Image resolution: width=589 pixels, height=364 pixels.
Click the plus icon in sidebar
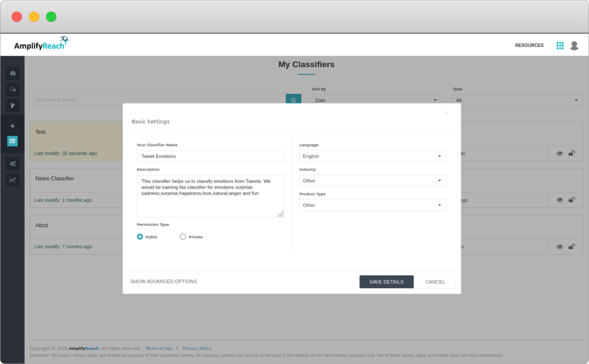point(13,126)
